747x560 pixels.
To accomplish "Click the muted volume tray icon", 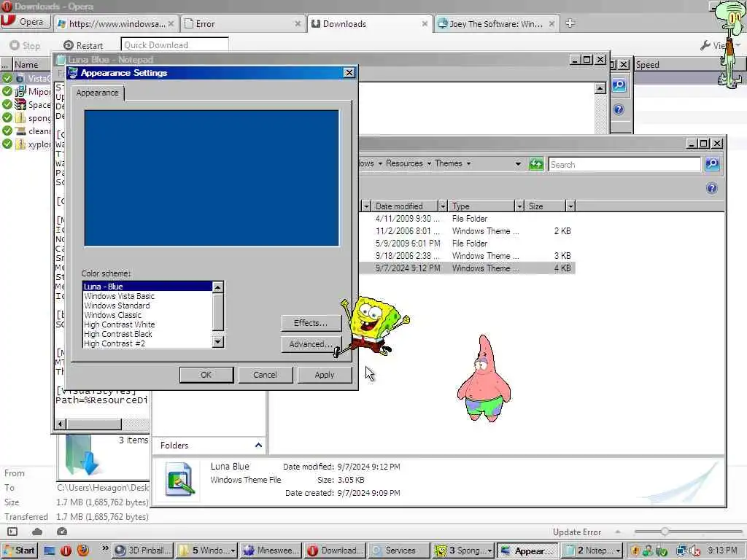I will [x=695, y=551].
